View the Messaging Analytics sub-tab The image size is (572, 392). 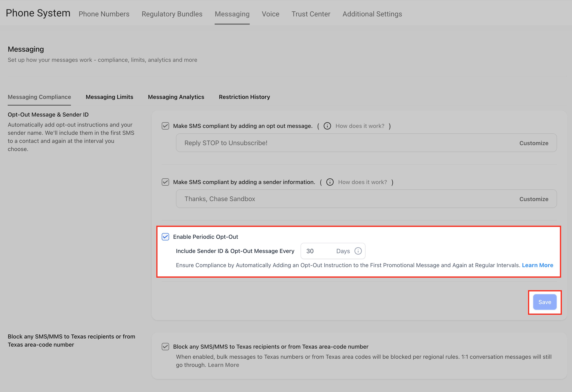tap(176, 97)
